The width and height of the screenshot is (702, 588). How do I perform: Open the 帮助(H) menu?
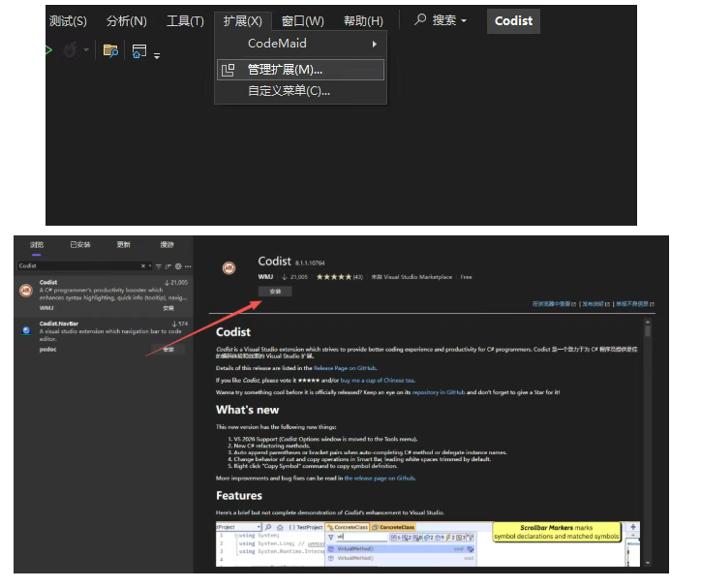coord(363,20)
